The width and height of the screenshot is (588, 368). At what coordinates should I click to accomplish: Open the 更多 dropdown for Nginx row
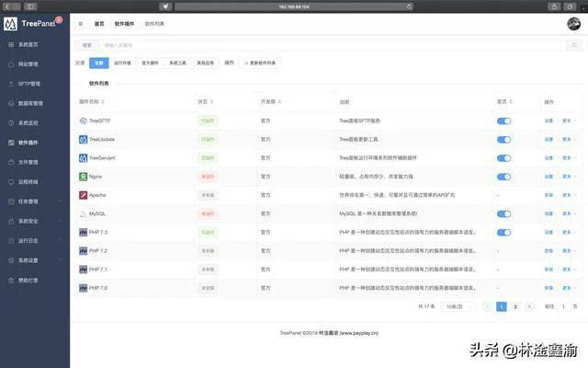tap(569, 177)
